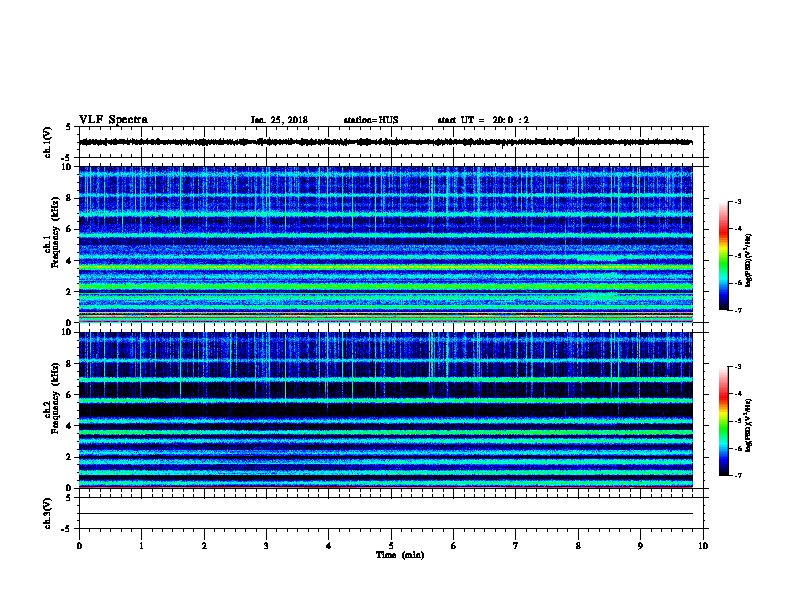Image resolution: width=792 pixels, height=612 pixels.
Task: Click the time axis tick label "10"
Action: [703, 546]
